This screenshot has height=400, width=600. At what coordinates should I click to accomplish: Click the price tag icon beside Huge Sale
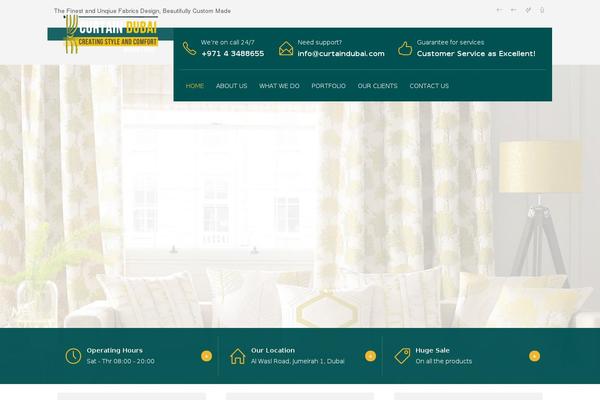402,356
